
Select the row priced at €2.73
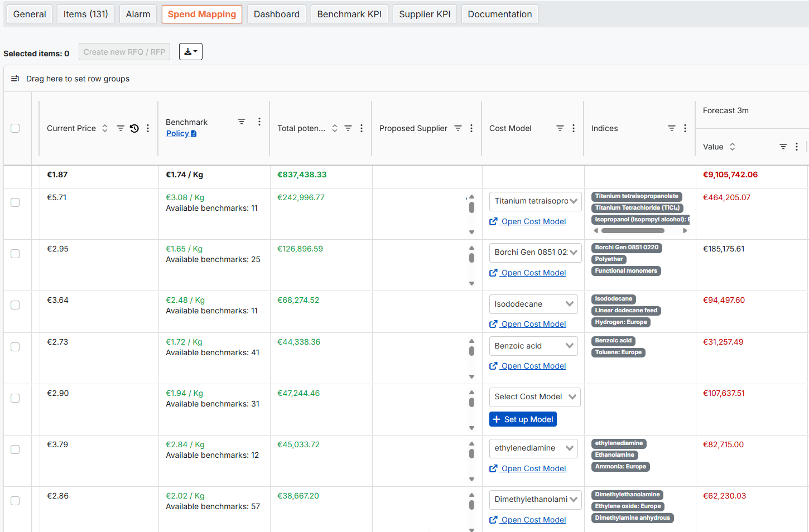(x=15, y=347)
